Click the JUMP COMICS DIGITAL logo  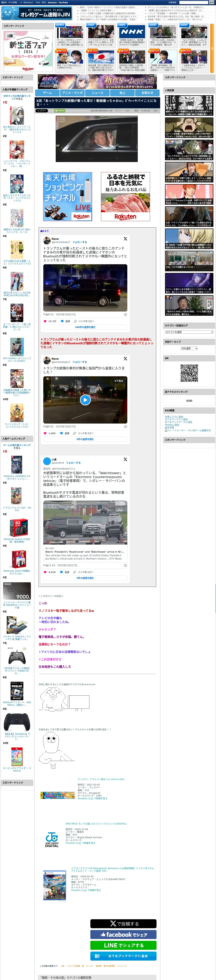click(x=52, y=840)
